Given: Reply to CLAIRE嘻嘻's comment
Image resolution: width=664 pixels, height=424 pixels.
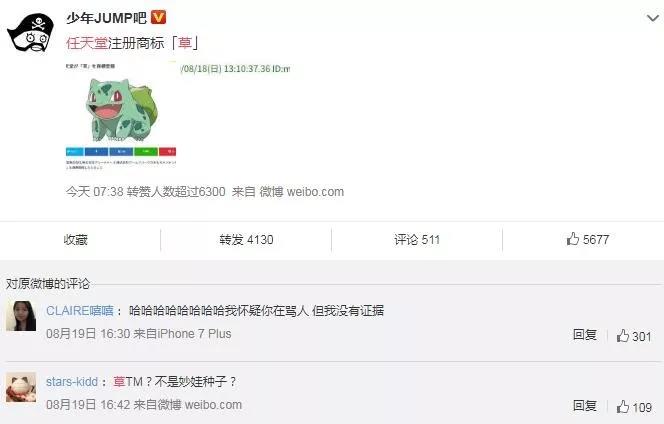Looking at the screenshot, I should [585, 335].
